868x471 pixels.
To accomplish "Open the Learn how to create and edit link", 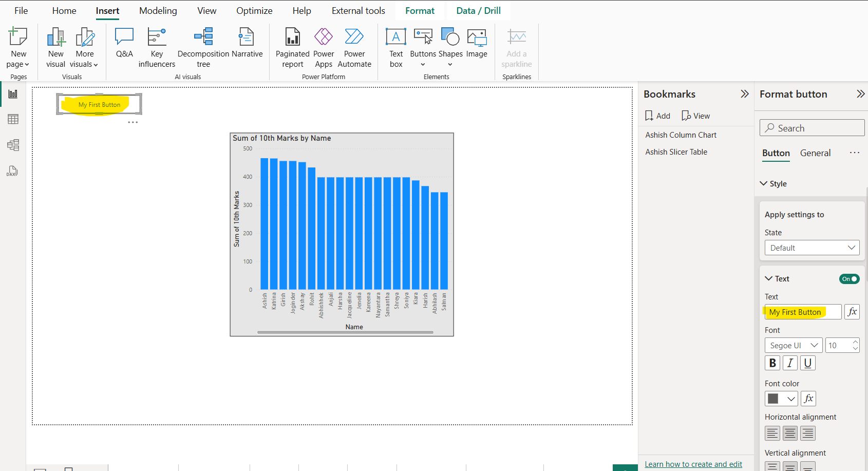I will pos(693,463).
